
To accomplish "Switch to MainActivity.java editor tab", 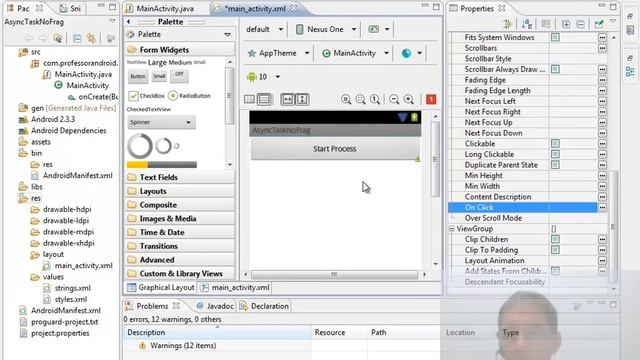I will tap(160, 9).
